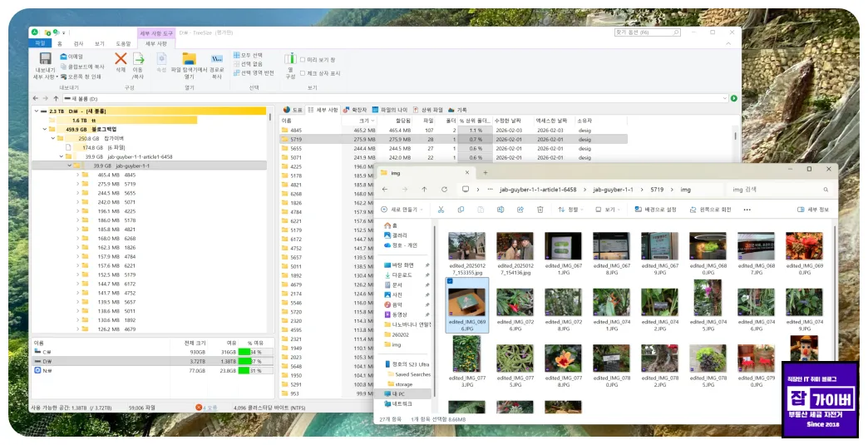This screenshot has width=868, height=445.
Task: Switch to the Help (도움말) ribbon tab
Action: (x=123, y=43)
